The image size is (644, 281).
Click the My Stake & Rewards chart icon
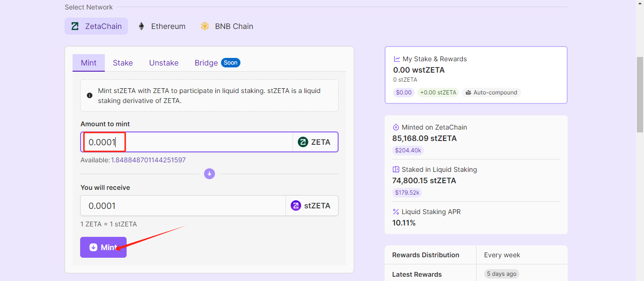tap(397, 59)
